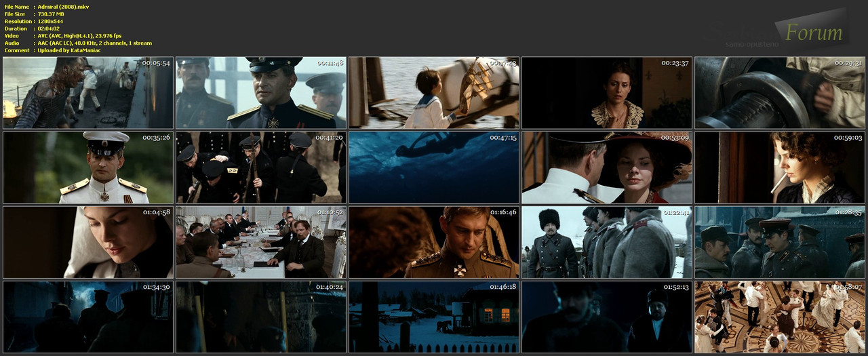Click the file size value '730.37 MB'
The width and height of the screenshot is (868, 356).
point(52,14)
